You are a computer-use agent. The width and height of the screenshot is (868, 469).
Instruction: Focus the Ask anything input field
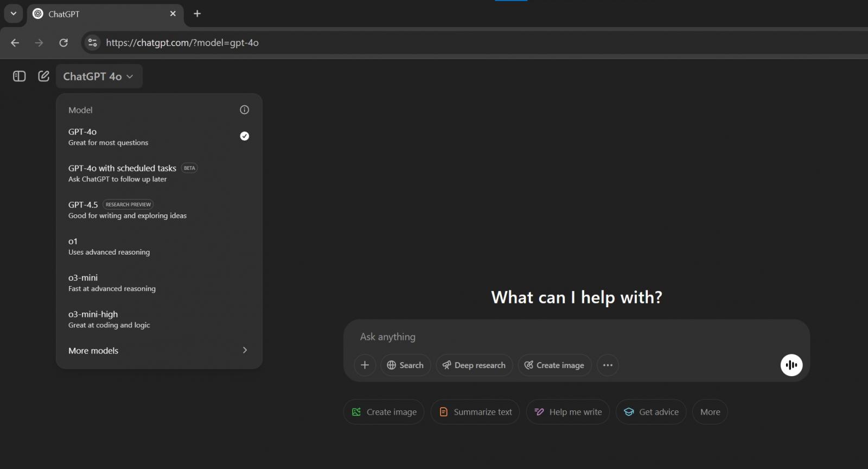576,337
